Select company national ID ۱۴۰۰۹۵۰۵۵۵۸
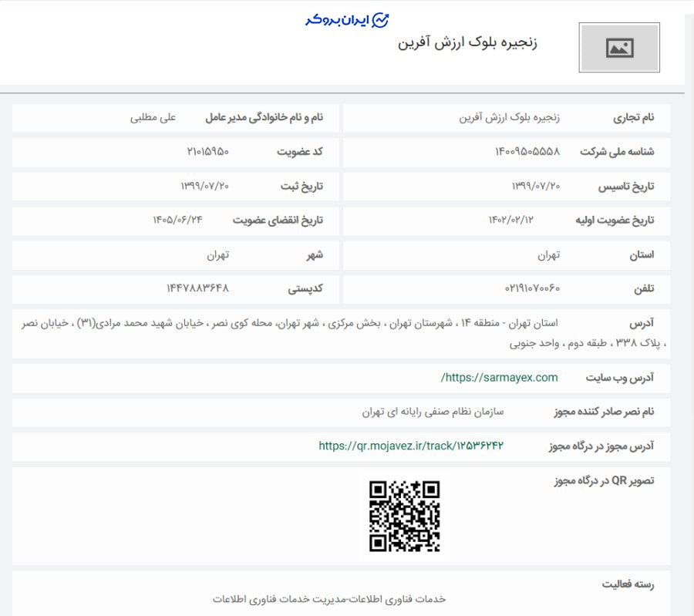 click(527, 152)
